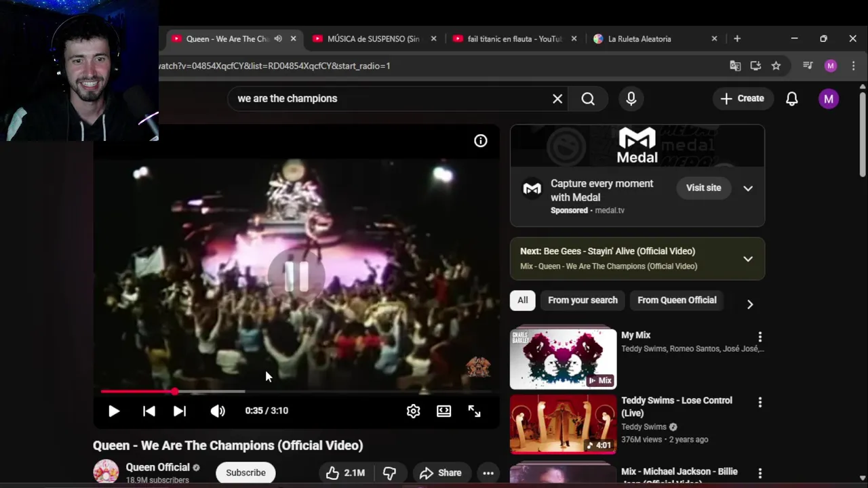Viewport: 868px width, 488px height.
Task: Skip to previous video
Action: point(149,411)
